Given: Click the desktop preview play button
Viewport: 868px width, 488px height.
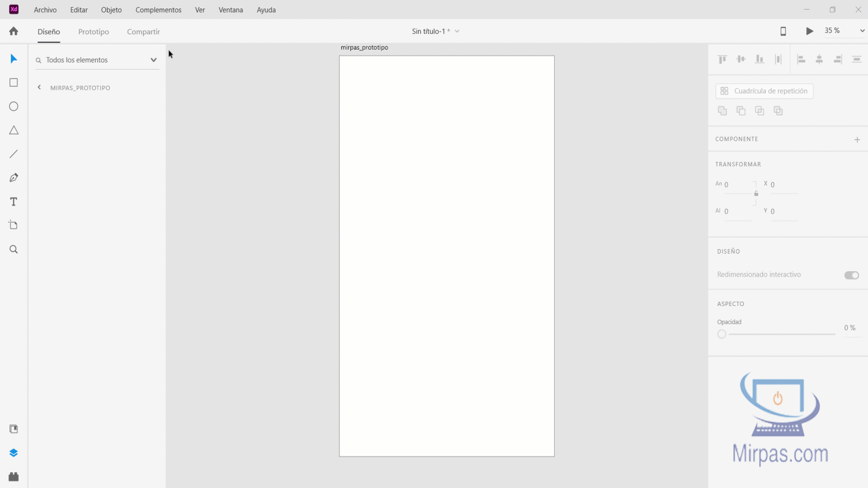Looking at the screenshot, I should click(809, 31).
